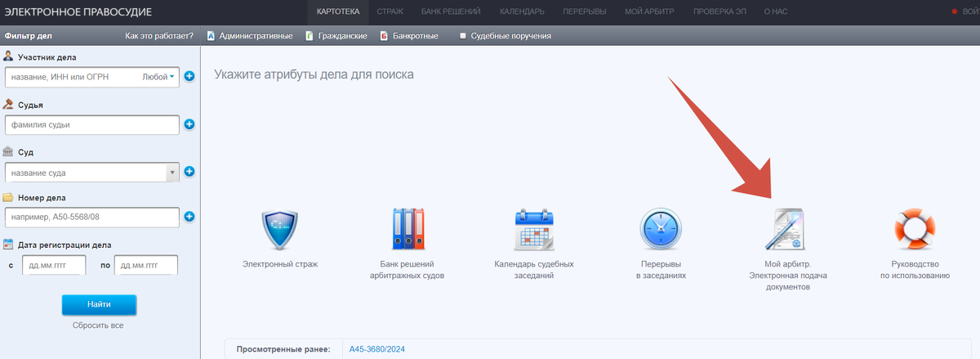
Task: Click the Административные filter label
Action: [256, 36]
